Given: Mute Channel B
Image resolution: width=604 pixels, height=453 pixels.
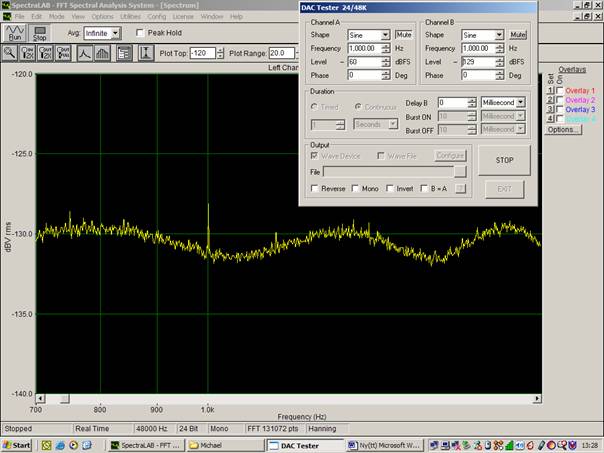Looking at the screenshot, I should tap(518, 35).
